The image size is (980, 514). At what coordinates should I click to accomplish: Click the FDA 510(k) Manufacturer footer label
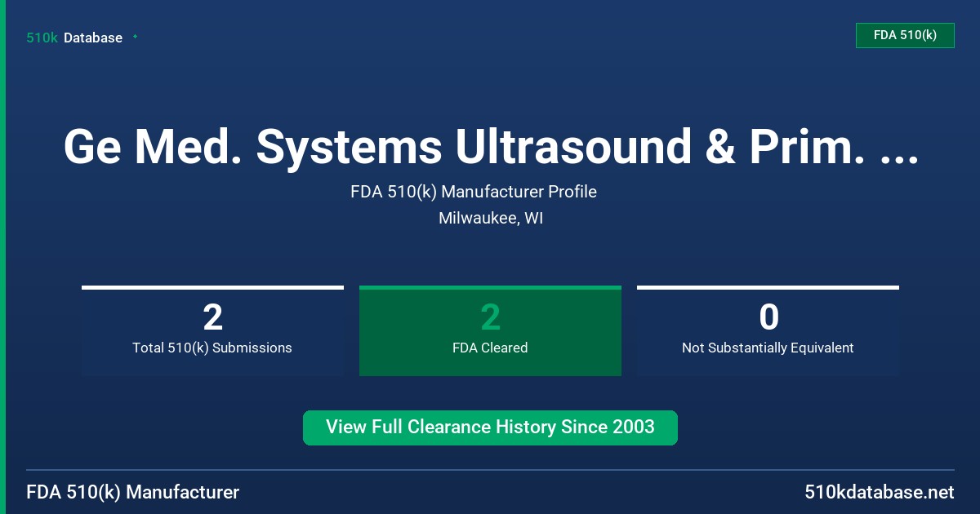(133, 492)
